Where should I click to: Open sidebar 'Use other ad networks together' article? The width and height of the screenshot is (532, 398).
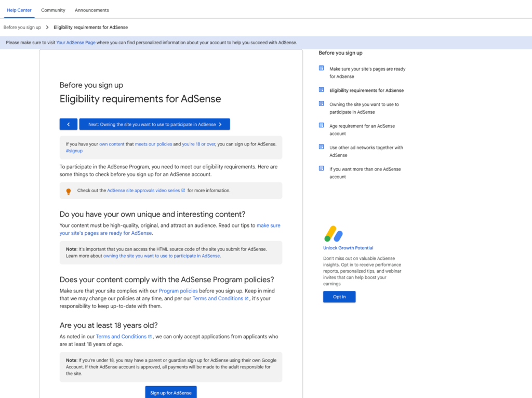(366, 151)
